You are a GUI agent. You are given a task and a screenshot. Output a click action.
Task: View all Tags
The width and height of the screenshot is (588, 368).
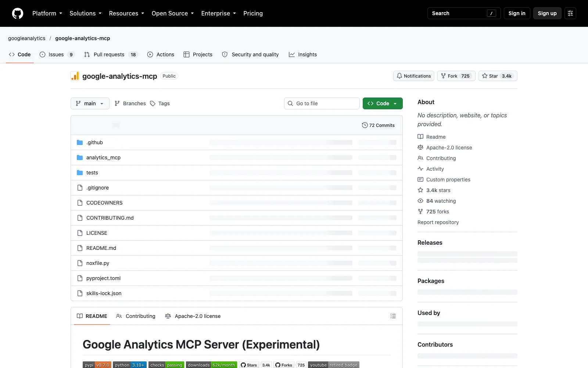160,103
